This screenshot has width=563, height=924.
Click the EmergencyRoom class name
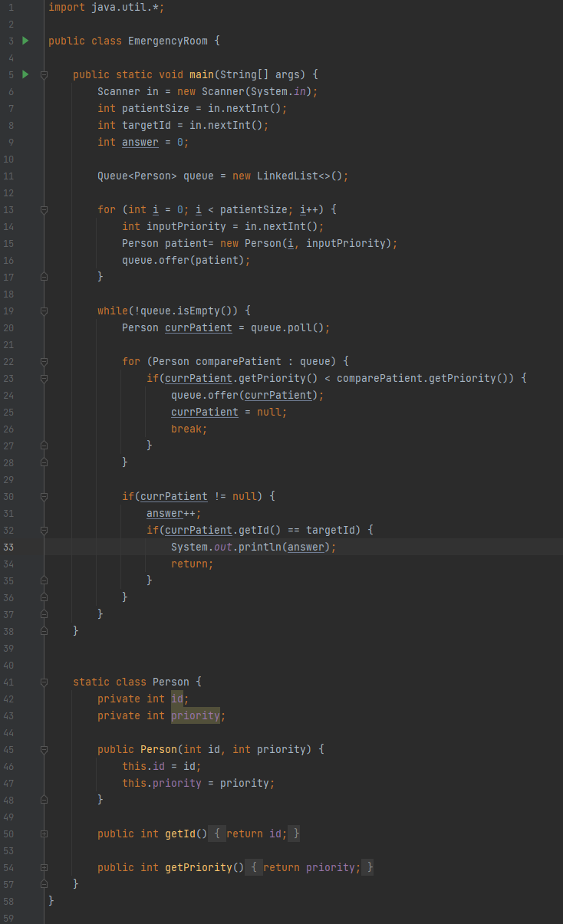click(x=168, y=41)
